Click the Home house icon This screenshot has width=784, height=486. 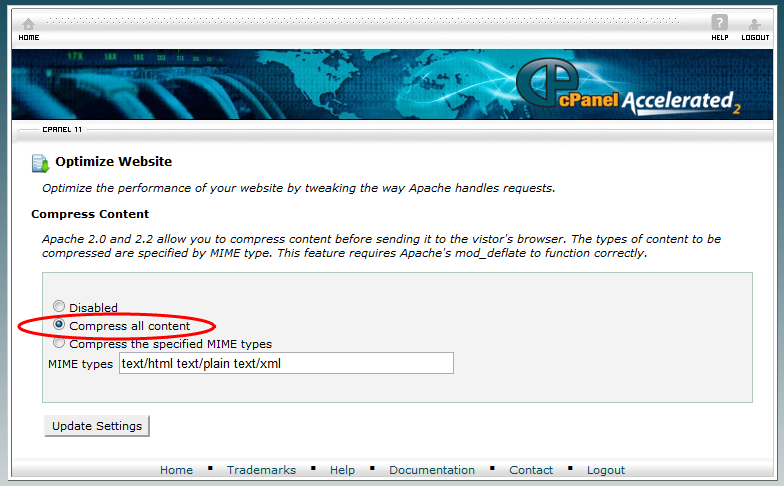pyautogui.click(x=28, y=24)
